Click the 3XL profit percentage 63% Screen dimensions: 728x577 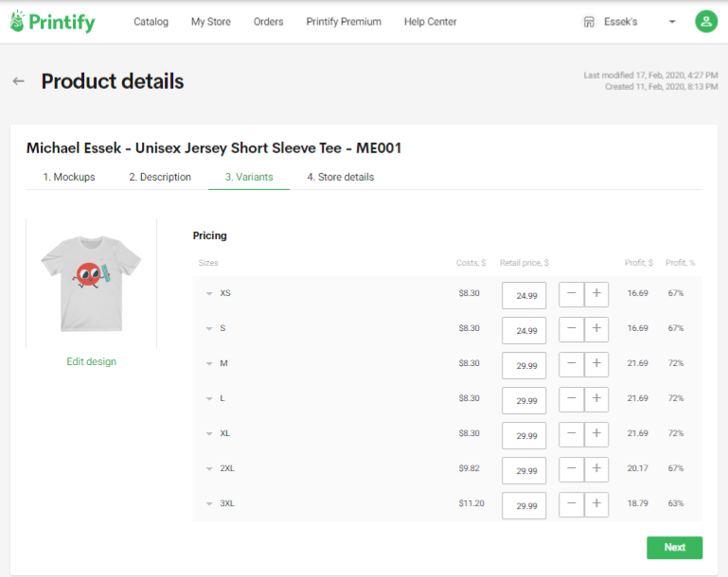(x=676, y=503)
